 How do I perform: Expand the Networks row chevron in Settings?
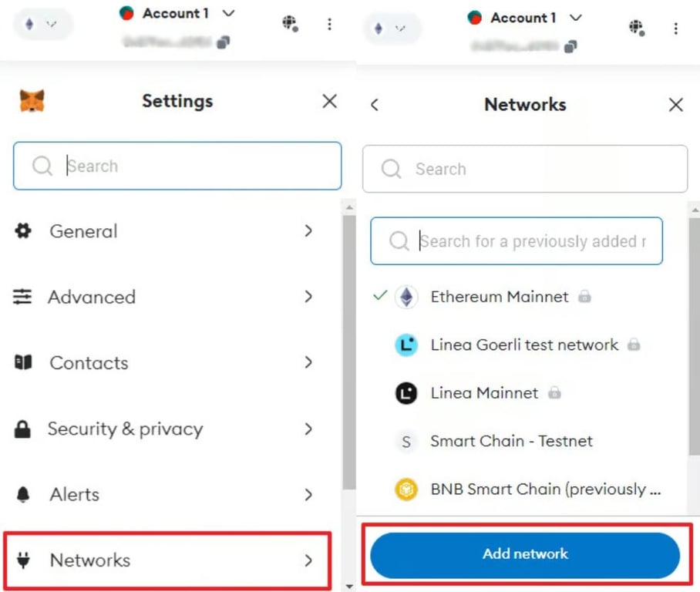click(x=309, y=560)
